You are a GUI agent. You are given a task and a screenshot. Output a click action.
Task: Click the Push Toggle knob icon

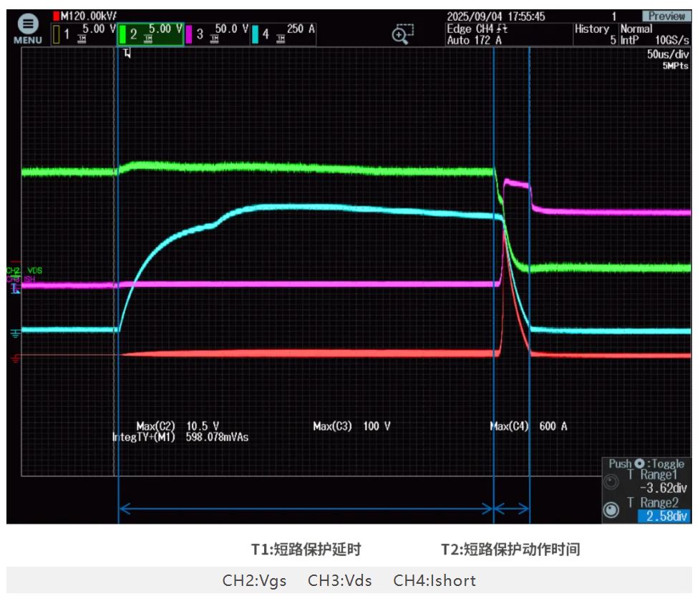click(x=638, y=464)
